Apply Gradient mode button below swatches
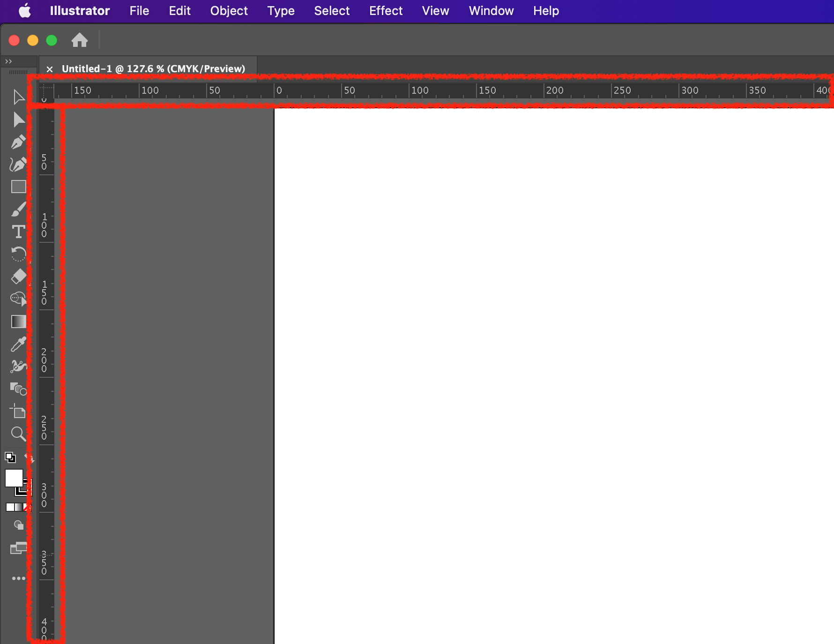Screen dimensions: 834x644 point(18,507)
